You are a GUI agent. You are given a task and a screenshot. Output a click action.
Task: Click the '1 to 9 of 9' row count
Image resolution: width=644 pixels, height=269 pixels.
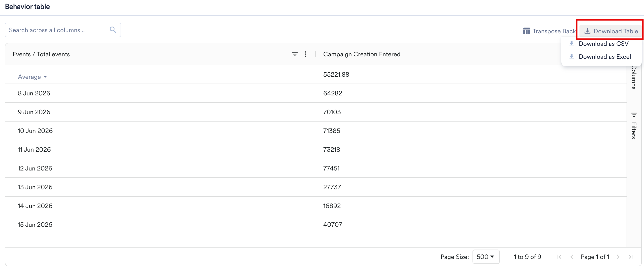(527, 257)
